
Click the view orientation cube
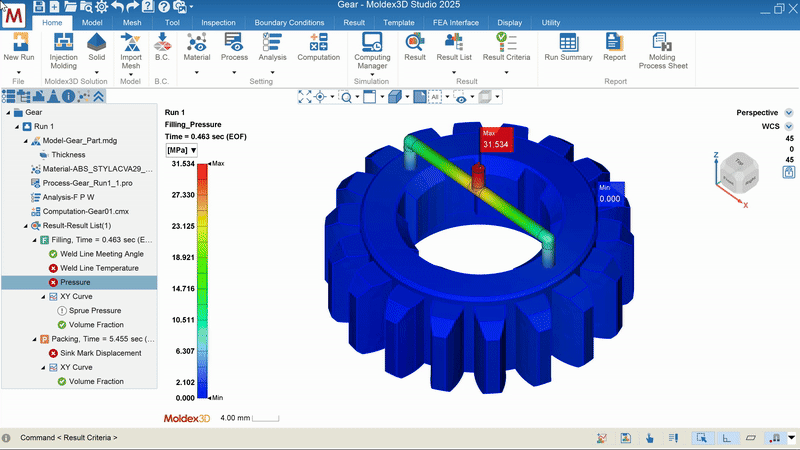point(739,172)
